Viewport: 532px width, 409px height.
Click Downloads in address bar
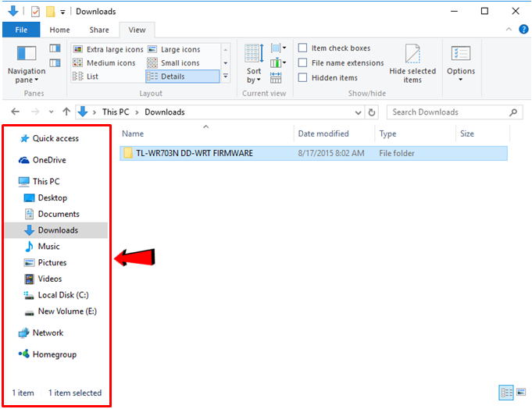coord(165,112)
